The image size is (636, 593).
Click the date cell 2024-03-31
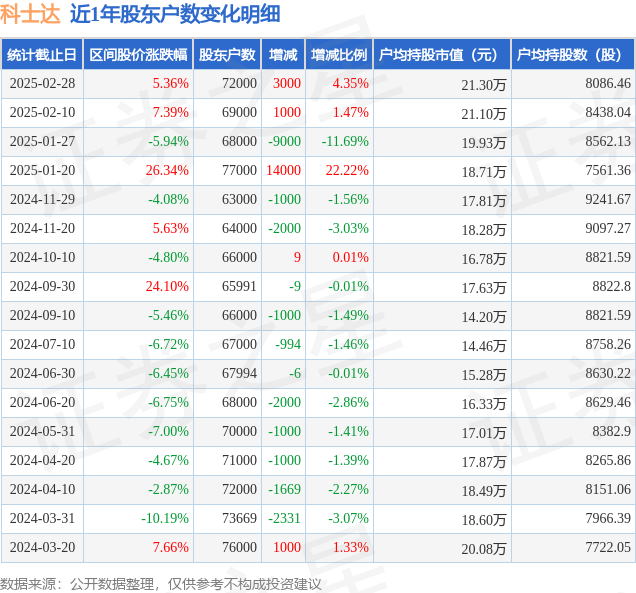click(42, 518)
